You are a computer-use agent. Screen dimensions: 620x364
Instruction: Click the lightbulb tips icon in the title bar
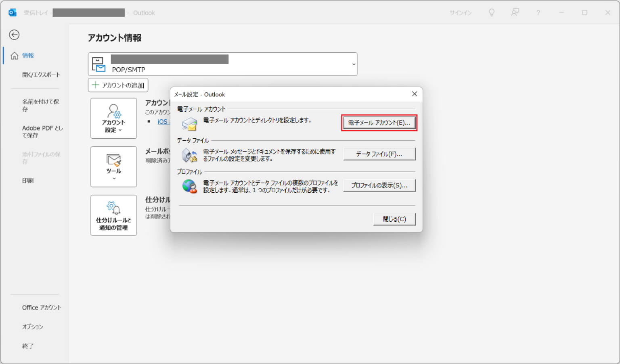click(492, 12)
